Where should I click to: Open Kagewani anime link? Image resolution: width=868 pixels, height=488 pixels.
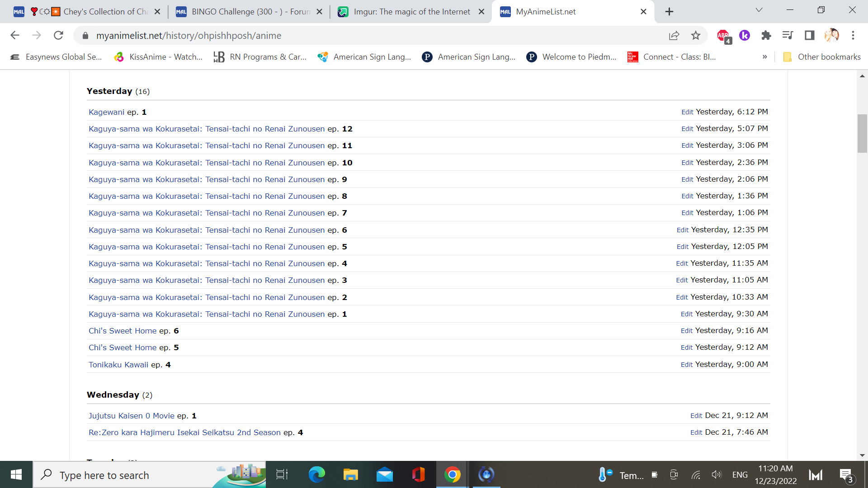(106, 112)
